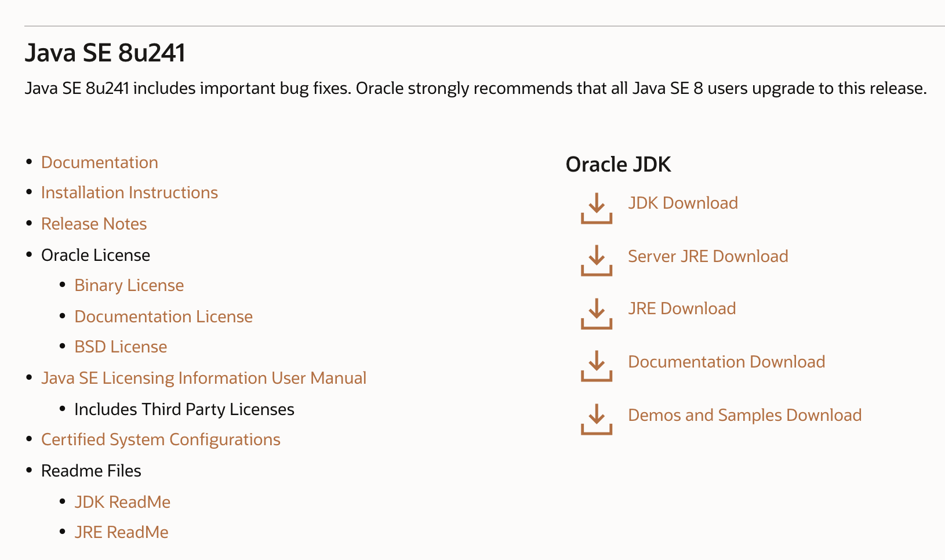Open the Server JRE Download link
Viewport: 945px width, 560px height.
pos(708,256)
